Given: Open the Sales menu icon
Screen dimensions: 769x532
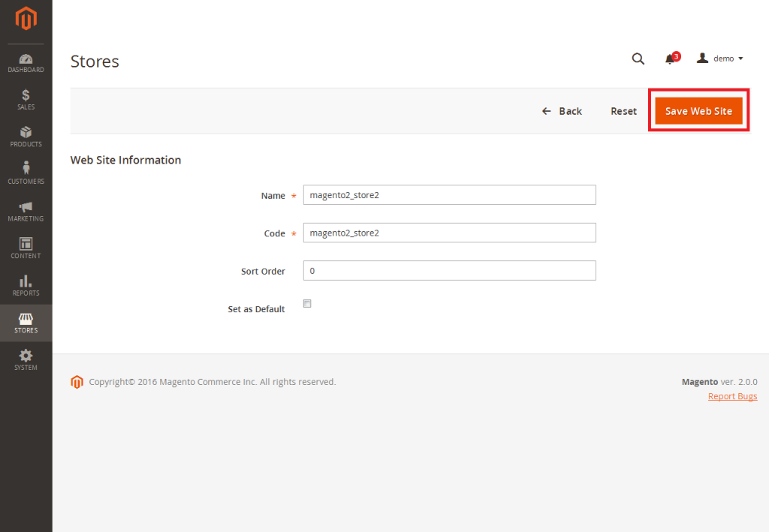Looking at the screenshot, I should (x=26, y=100).
